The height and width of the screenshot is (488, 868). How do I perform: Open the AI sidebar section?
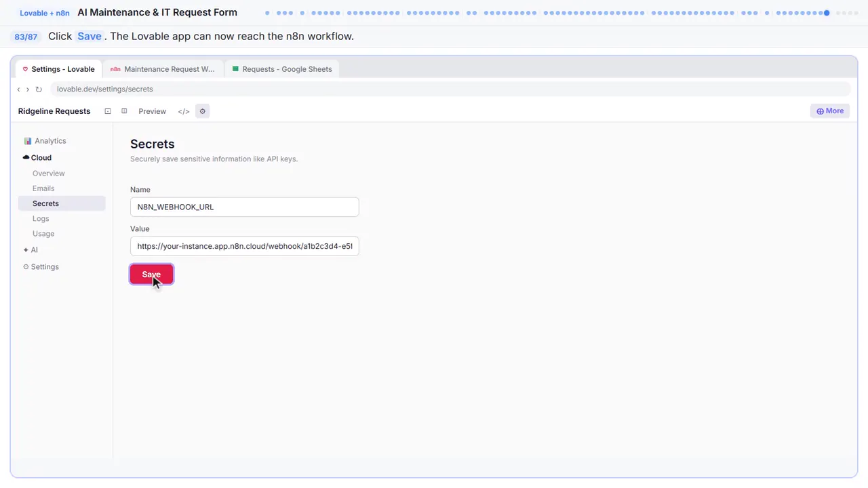(31, 250)
